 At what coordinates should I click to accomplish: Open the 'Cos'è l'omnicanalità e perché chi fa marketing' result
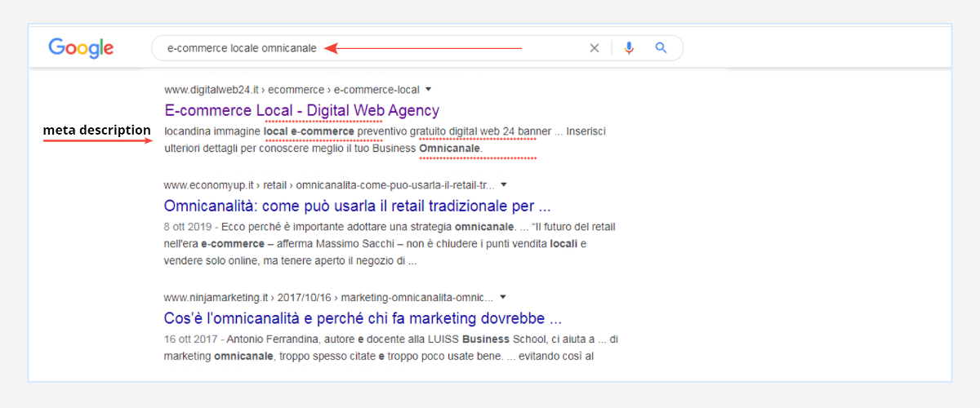(x=363, y=317)
